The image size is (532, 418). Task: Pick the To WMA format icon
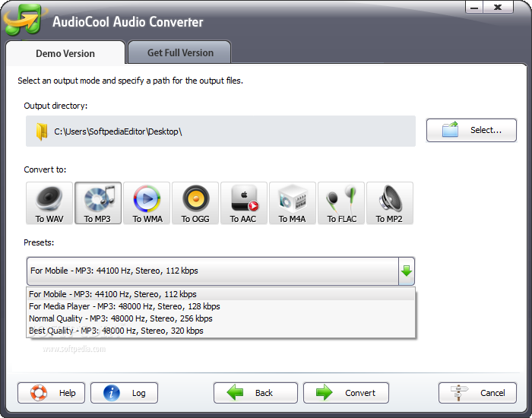coord(147,203)
